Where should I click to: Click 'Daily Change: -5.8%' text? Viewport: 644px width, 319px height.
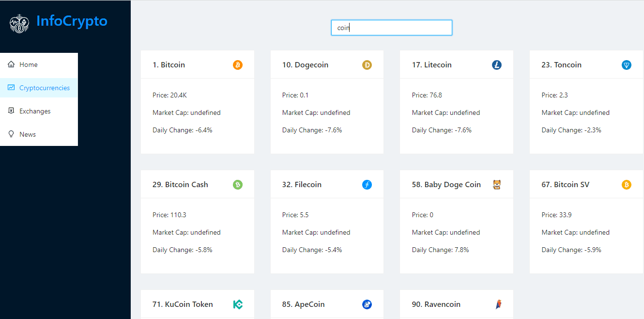[182, 250]
